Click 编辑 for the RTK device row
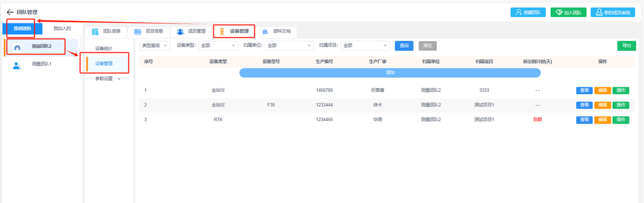Screen dimensions: 644x203 [x=602, y=120]
